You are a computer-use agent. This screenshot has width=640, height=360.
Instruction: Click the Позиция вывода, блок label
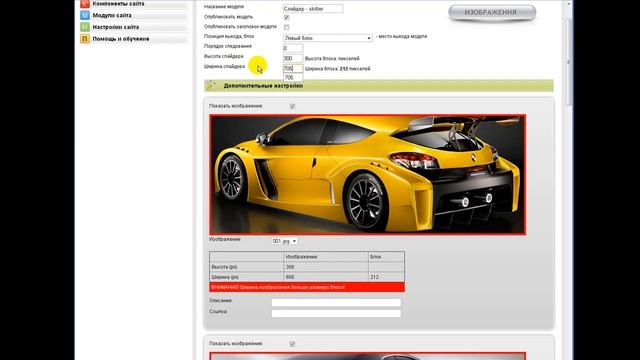(229, 36)
